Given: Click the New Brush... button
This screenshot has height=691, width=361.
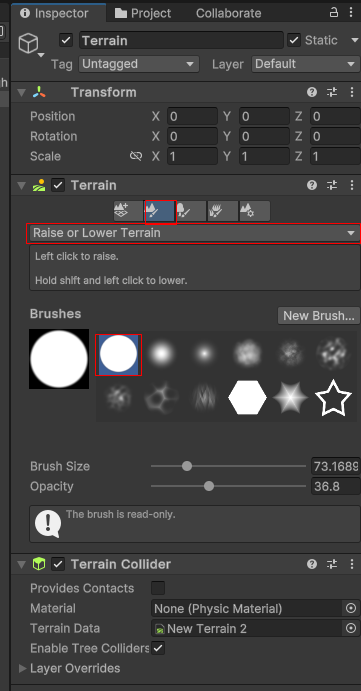Looking at the screenshot, I should coord(319,316).
